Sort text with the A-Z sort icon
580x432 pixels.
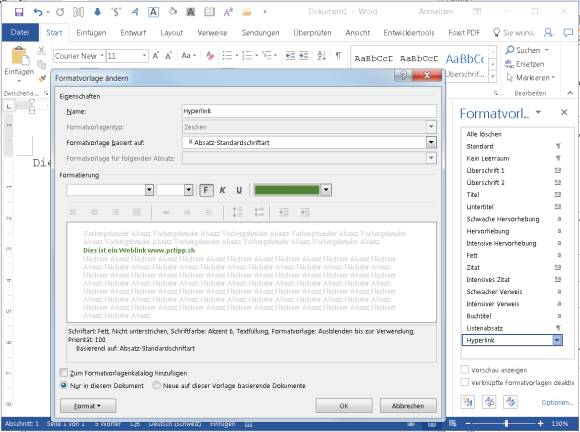point(321,56)
